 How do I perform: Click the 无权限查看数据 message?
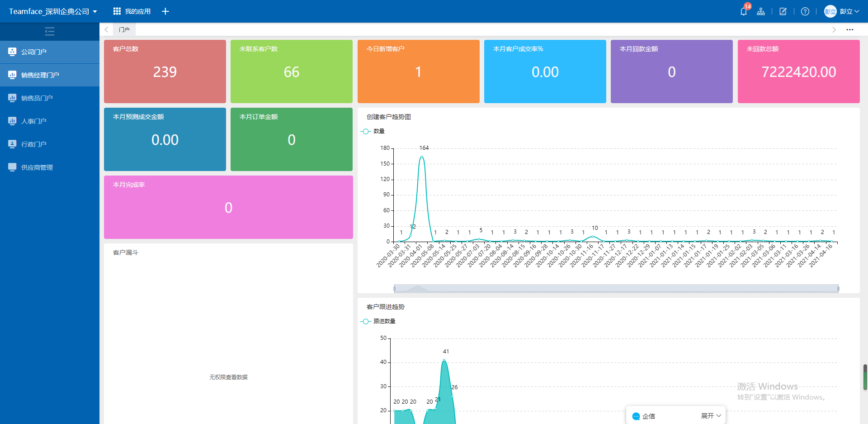[228, 377]
